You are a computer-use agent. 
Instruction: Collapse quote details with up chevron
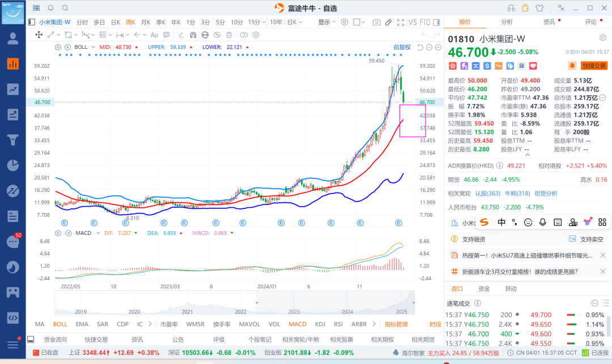pos(528,155)
